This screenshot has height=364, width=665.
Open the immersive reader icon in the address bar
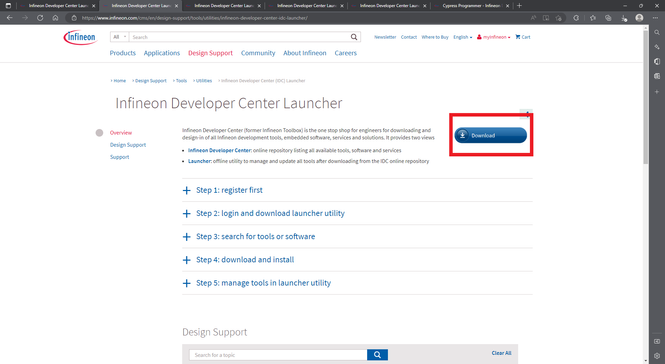546,18
